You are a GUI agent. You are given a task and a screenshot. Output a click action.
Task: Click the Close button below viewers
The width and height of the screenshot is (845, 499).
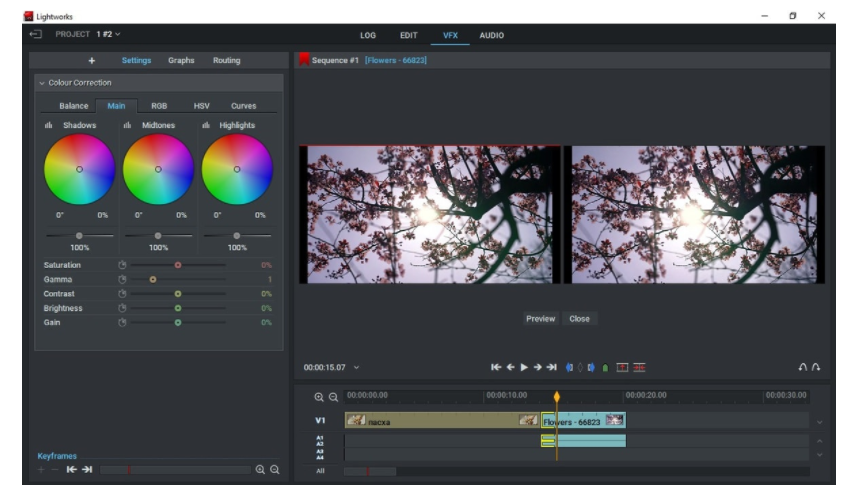click(x=579, y=318)
